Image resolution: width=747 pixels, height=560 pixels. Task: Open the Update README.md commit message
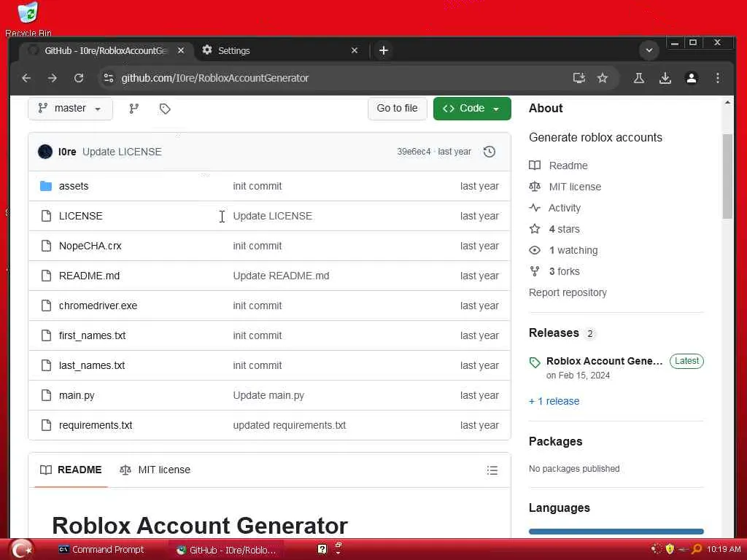pos(281,276)
